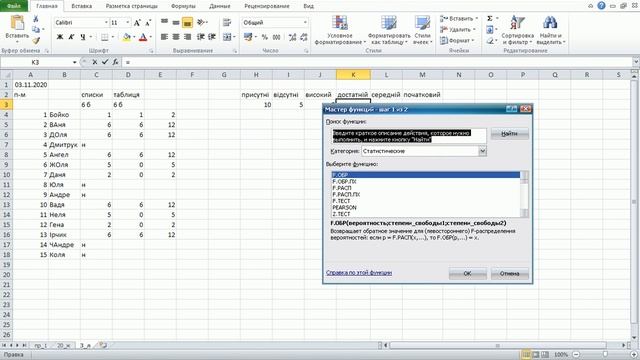This screenshot has width=640, height=360.
Task: Click the Decrease Indent icon
Action: click(x=200, y=37)
